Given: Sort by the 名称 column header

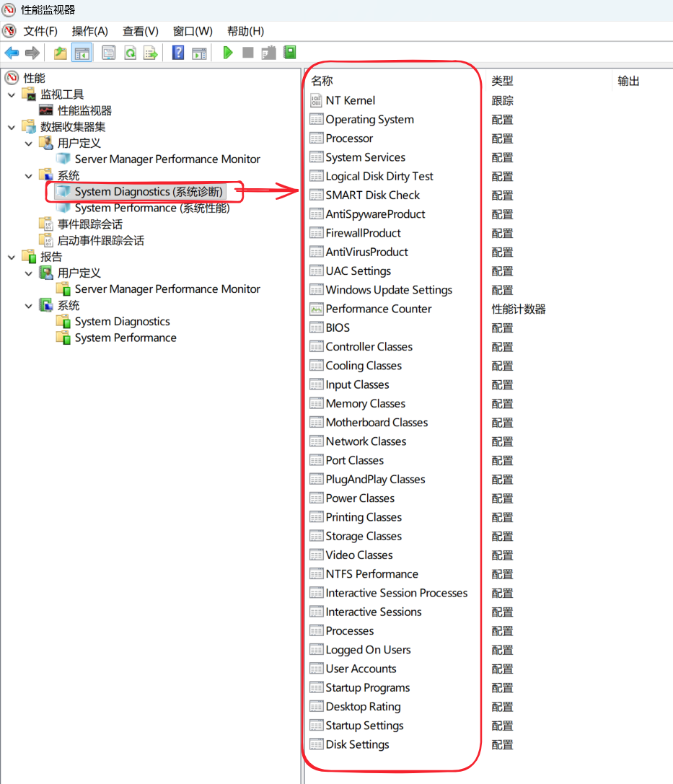Looking at the screenshot, I should (x=322, y=81).
